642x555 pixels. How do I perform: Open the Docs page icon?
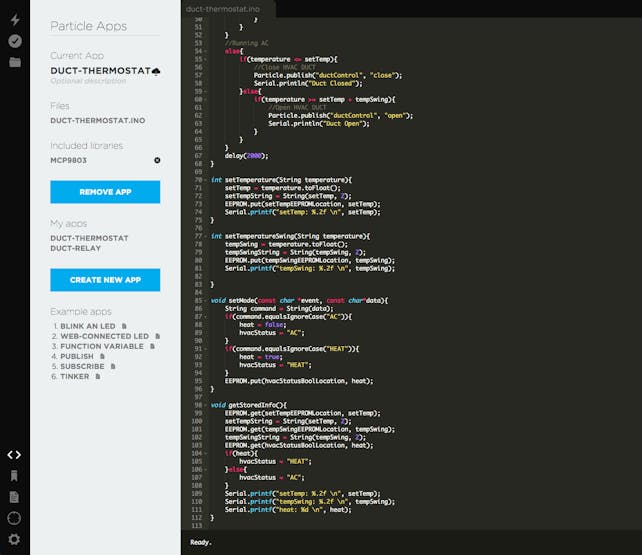coord(14,497)
